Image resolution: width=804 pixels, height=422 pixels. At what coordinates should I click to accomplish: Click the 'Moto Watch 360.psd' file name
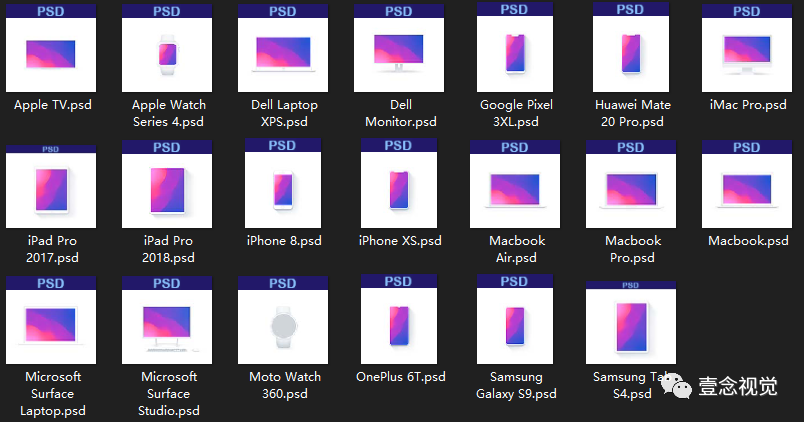coord(285,385)
